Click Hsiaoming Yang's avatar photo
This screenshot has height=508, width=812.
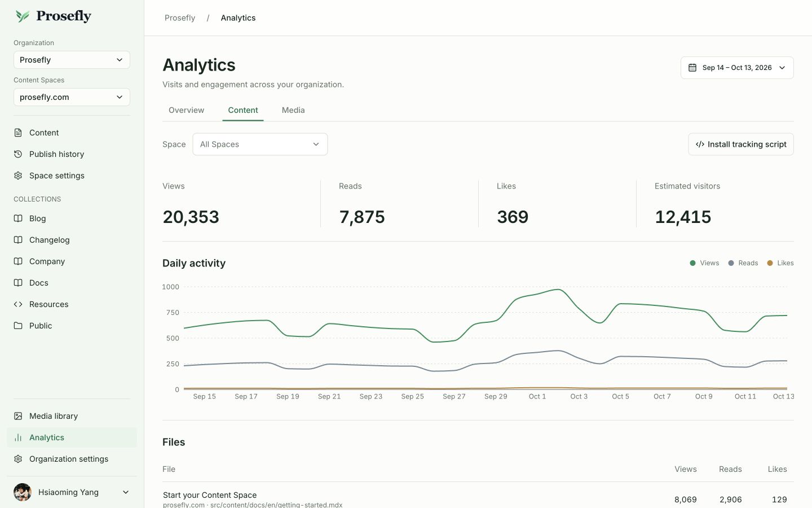tap(23, 492)
